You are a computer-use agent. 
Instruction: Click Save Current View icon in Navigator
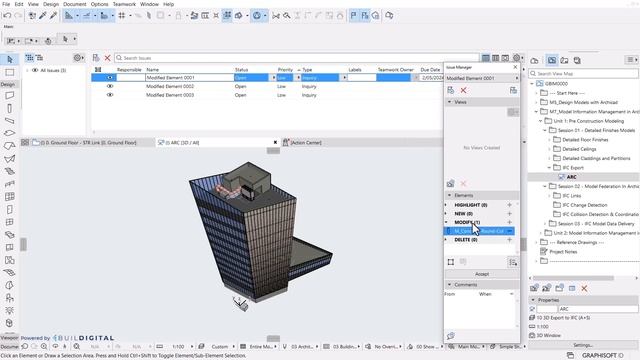point(534,288)
